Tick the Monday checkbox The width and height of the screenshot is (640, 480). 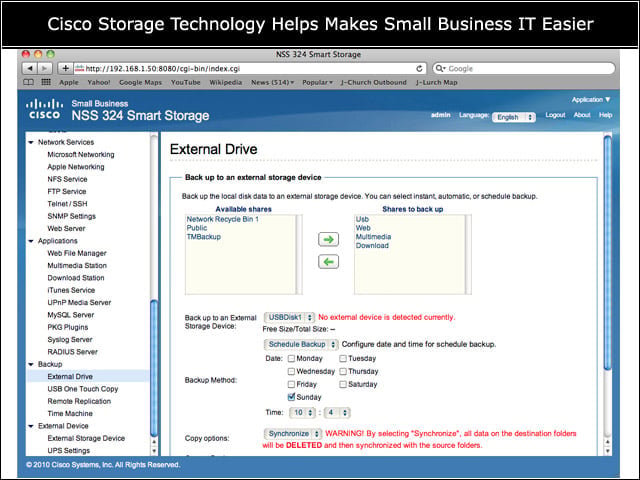291,358
